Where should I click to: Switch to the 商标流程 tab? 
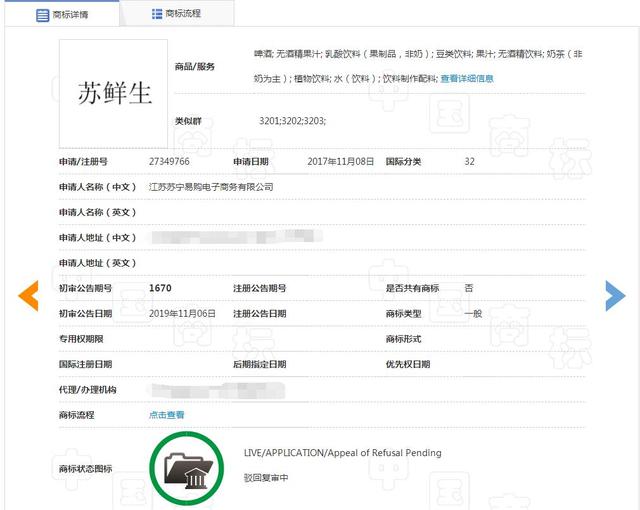(x=176, y=13)
